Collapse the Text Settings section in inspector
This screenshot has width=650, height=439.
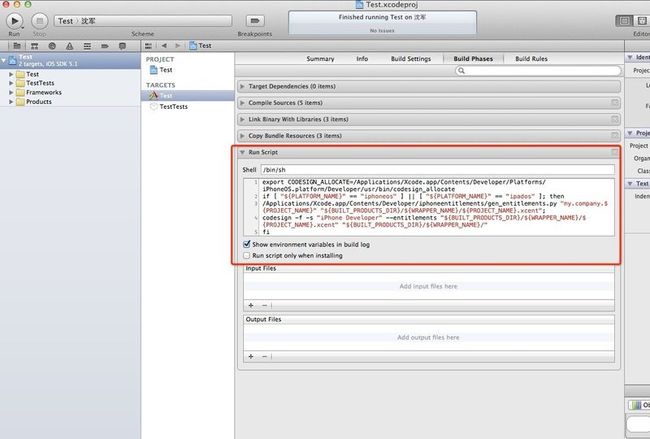[630, 183]
